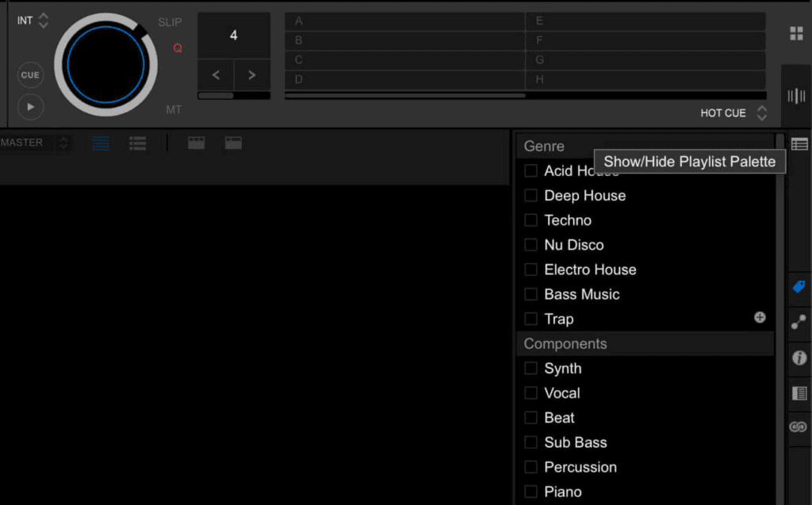Screen dimensions: 812x505
Task: Check the Techno genre tag
Action: tap(530, 220)
